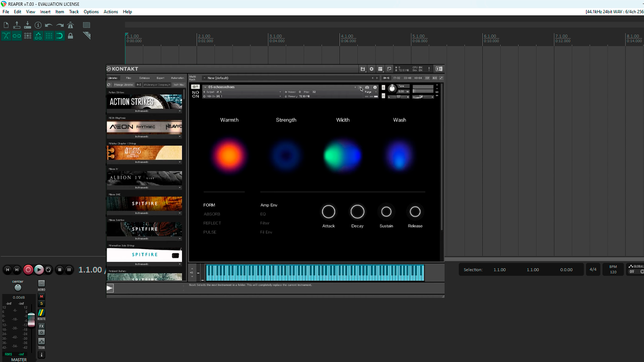Viewport: 644px width, 362px height.
Task: Open master track FX button
Action: coord(41,326)
